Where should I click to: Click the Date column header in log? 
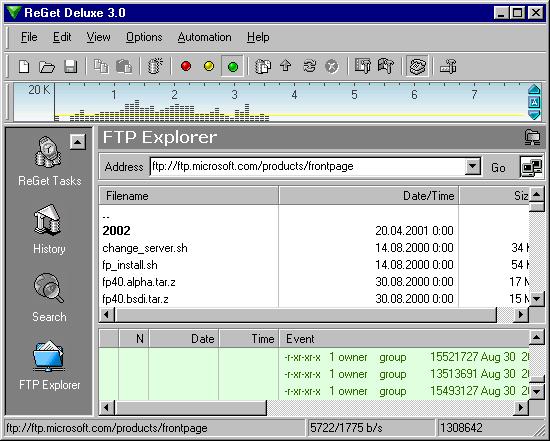point(183,339)
